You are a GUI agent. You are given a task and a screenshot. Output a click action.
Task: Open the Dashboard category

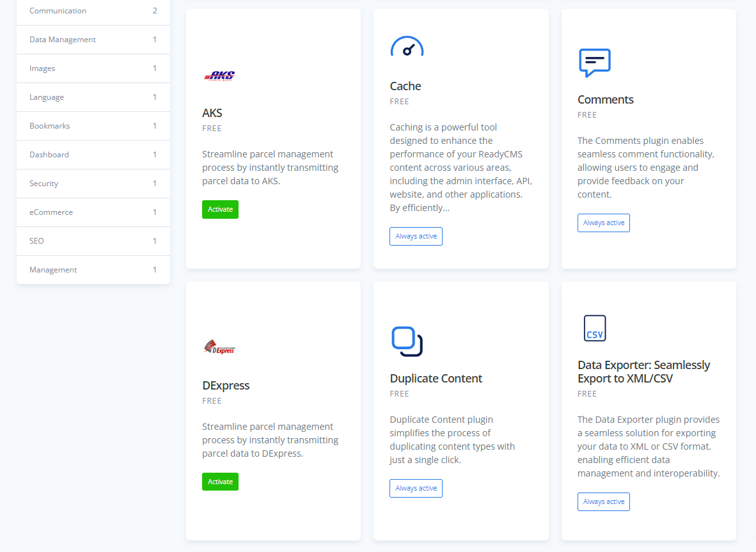93,155
